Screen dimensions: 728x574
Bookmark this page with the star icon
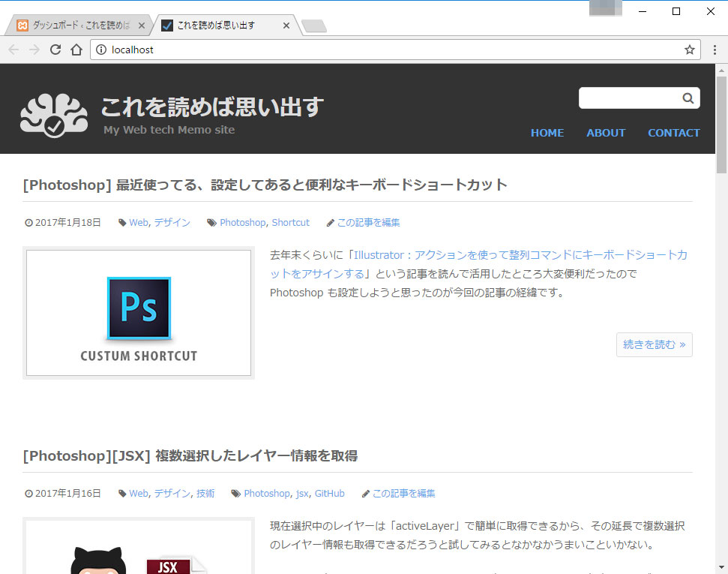690,50
